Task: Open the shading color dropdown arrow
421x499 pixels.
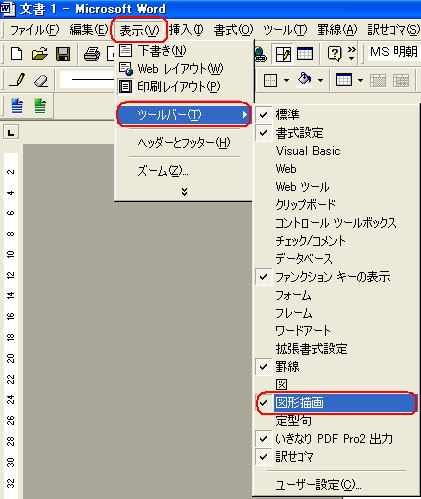Action: click(x=320, y=80)
